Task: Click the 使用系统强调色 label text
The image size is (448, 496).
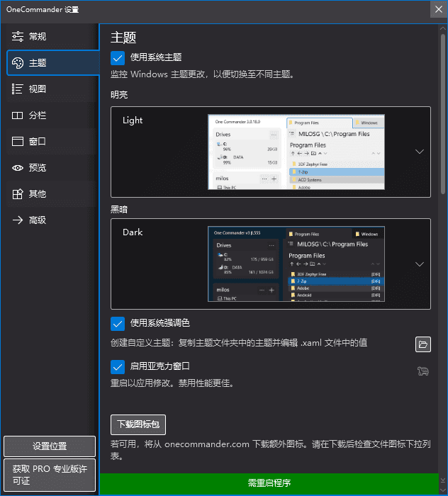Action: point(160,323)
